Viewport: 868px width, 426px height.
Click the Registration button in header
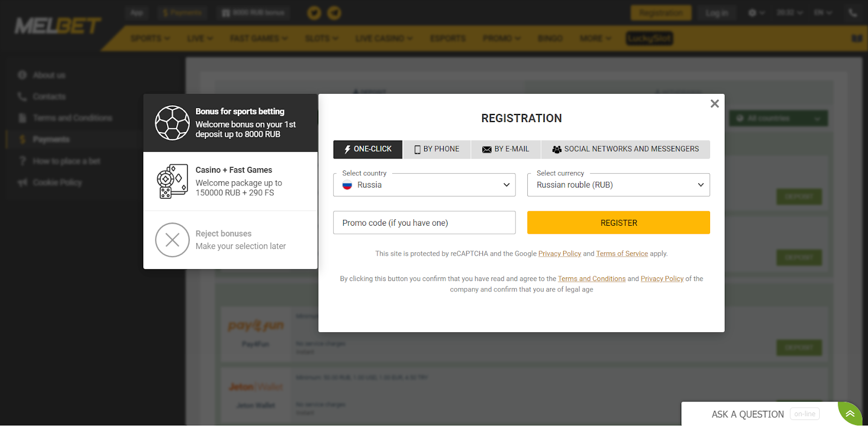point(661,13)
